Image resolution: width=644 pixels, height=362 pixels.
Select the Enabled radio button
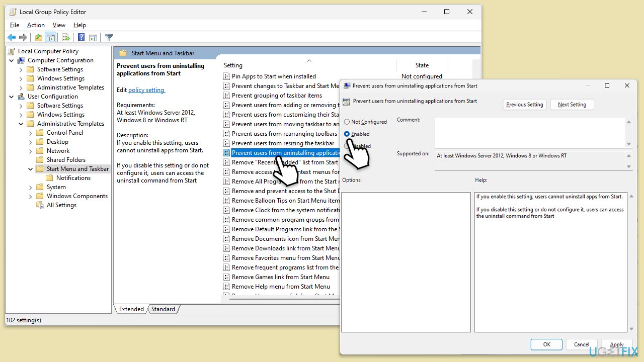347,134
